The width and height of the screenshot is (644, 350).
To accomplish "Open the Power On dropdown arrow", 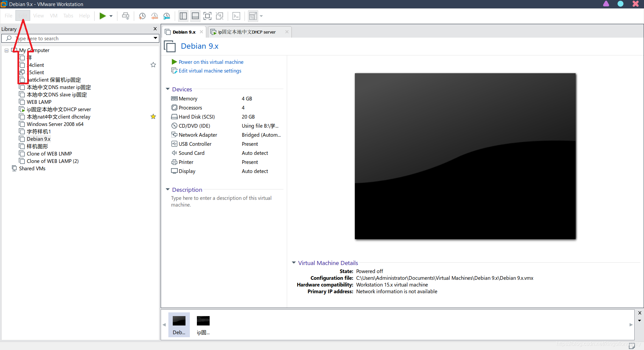I will pyautogui.click(x=111, y=16).
